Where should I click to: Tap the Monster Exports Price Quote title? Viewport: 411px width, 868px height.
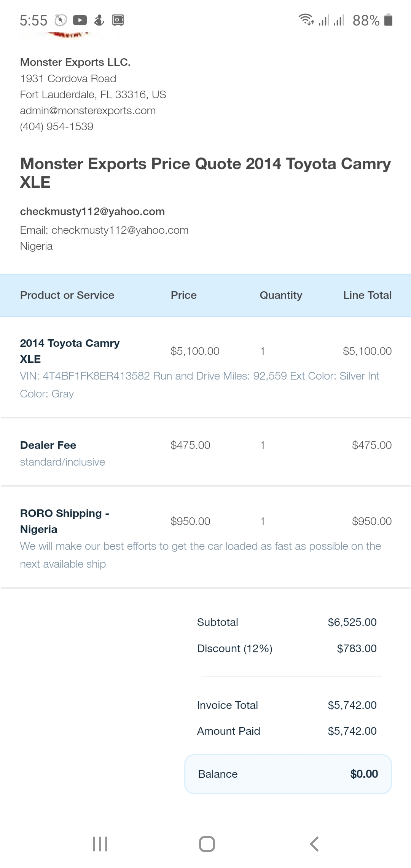(x=205, y=173)
